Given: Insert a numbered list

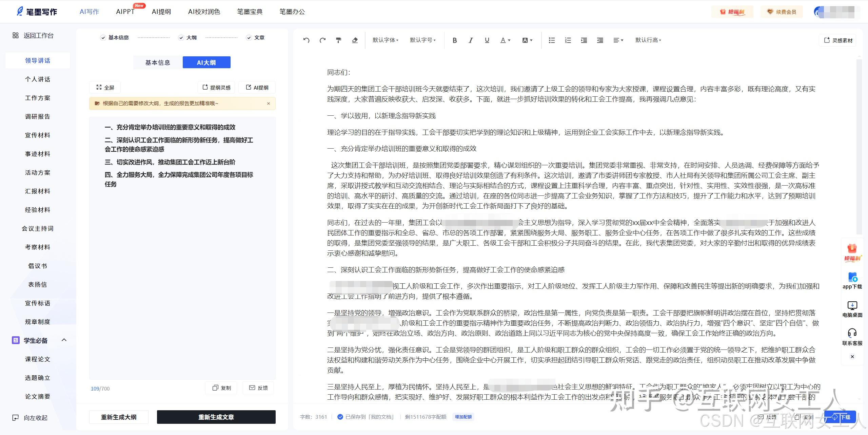Looking at the screenshot, I should [x=568, y=40].
